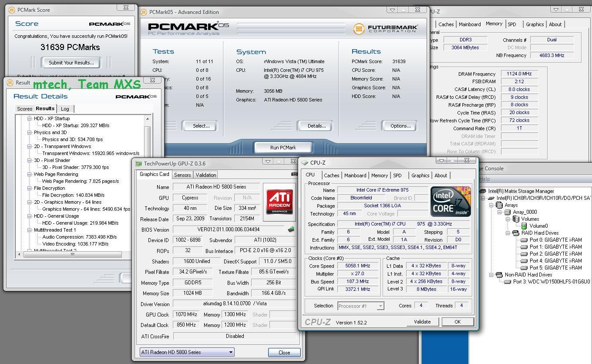Select Volume0 in the storage tree

(538, 226)
